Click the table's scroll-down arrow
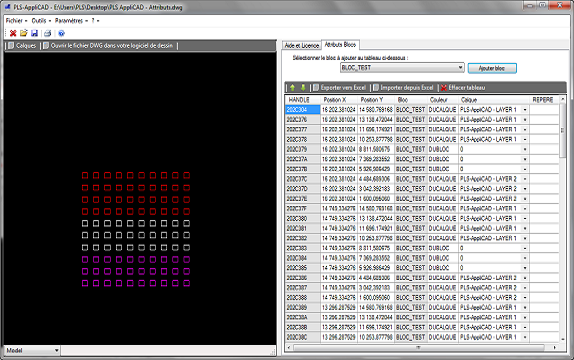 563,339
